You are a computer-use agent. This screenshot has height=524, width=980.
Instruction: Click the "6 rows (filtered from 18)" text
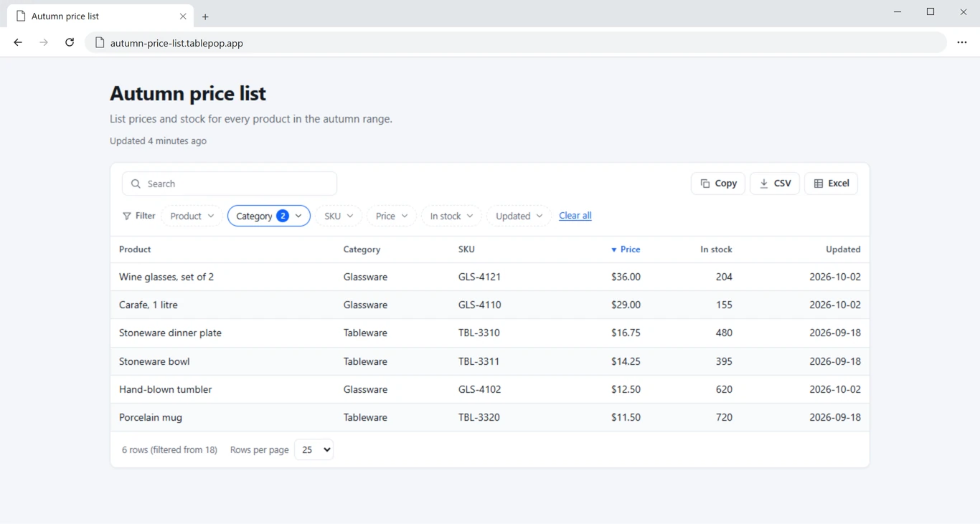[169, 450]
